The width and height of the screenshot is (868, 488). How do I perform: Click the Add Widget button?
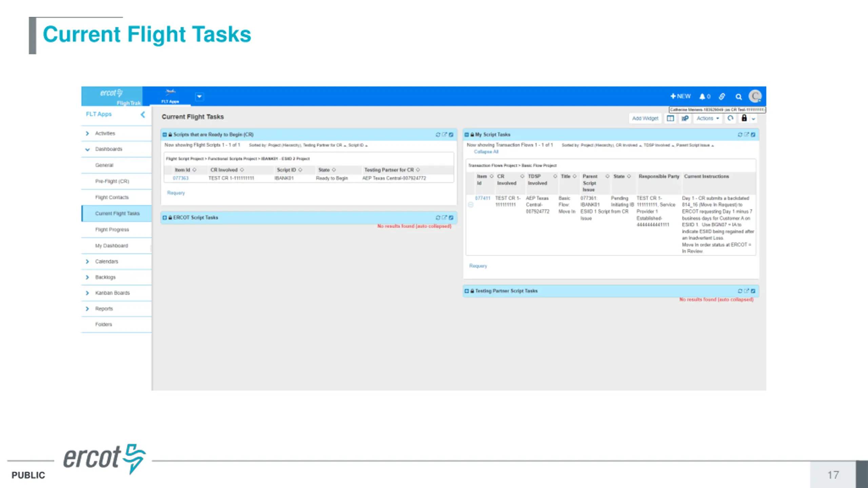pyautogui.click(x=645, y=118)
